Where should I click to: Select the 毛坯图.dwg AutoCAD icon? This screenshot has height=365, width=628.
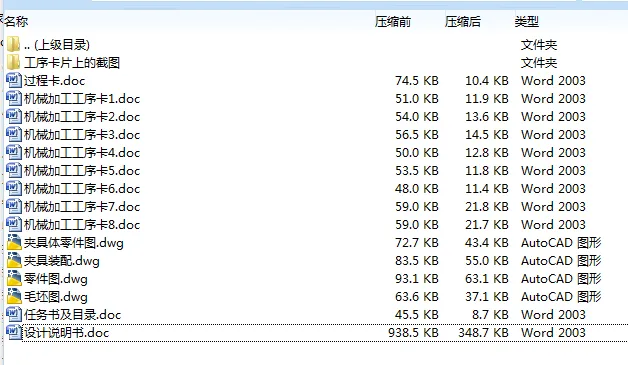pos(14,296)
